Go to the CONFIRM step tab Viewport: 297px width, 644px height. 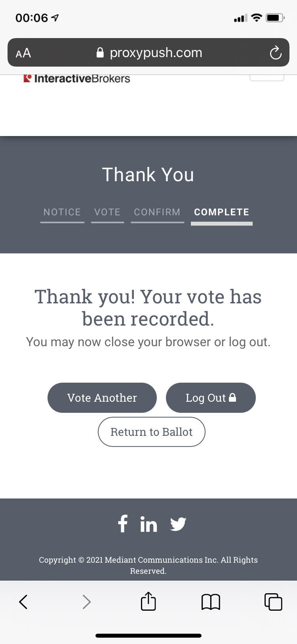[x=157, y=213]
